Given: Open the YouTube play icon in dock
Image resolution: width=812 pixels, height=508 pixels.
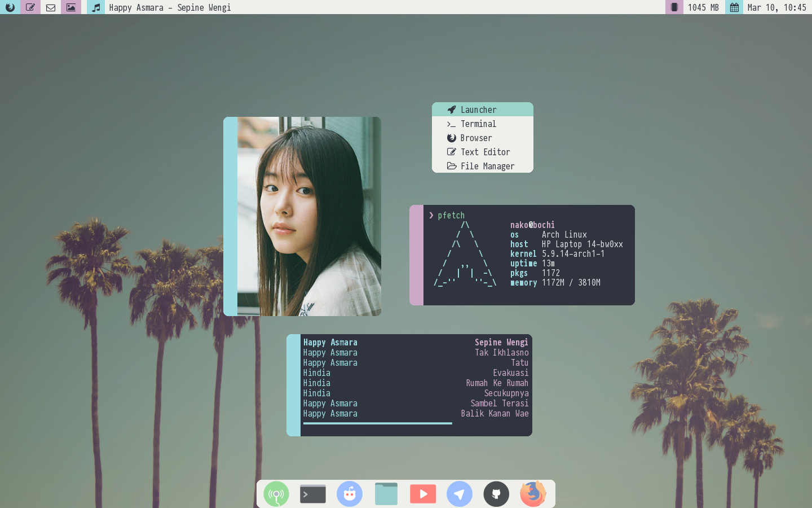Looking at the screenshot, I should 423,494.
